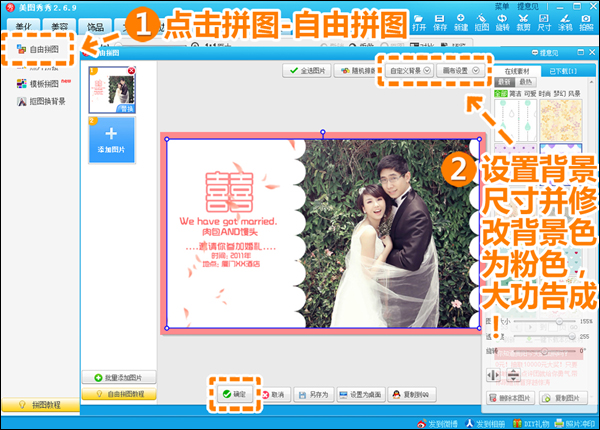Click the 删除本图片 delete button
This screenshot has height=430, width=600.
click(x=510, y=398)
